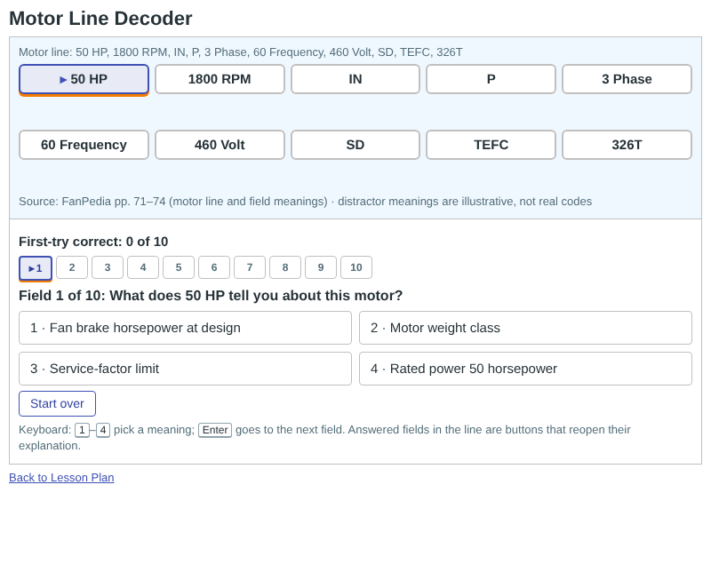Click the '4' keyboard key hint
Image resolution: width=711 pixels, height=588 pixels.
pyautogui.click(x=103, y=430)
